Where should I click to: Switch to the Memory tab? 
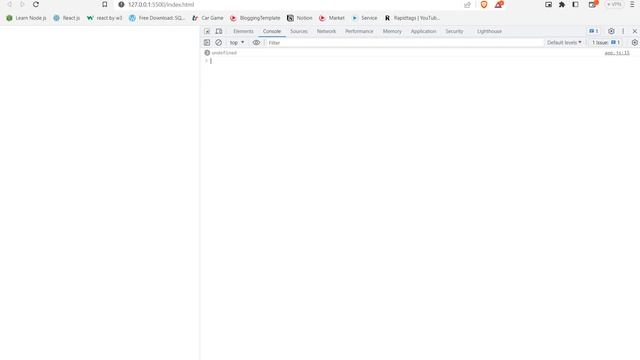tap(392, 31)
